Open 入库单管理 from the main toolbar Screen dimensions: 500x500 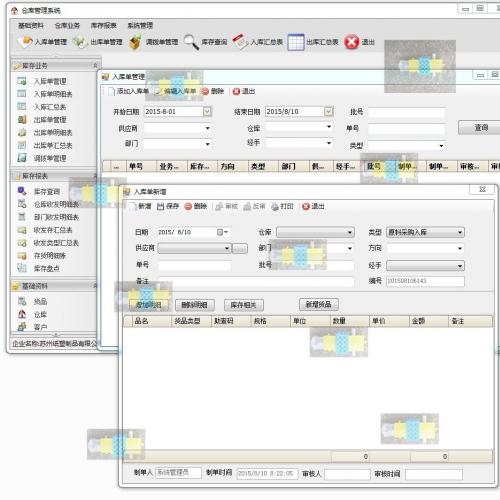pos(42,42)
